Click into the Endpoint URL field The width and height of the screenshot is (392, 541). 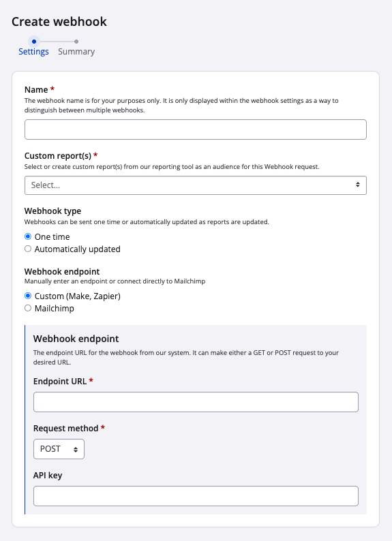(196, 402)
